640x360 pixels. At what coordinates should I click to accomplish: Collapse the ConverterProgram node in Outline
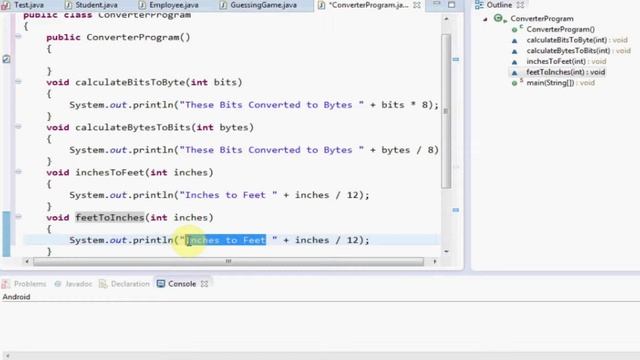point(485,19)
